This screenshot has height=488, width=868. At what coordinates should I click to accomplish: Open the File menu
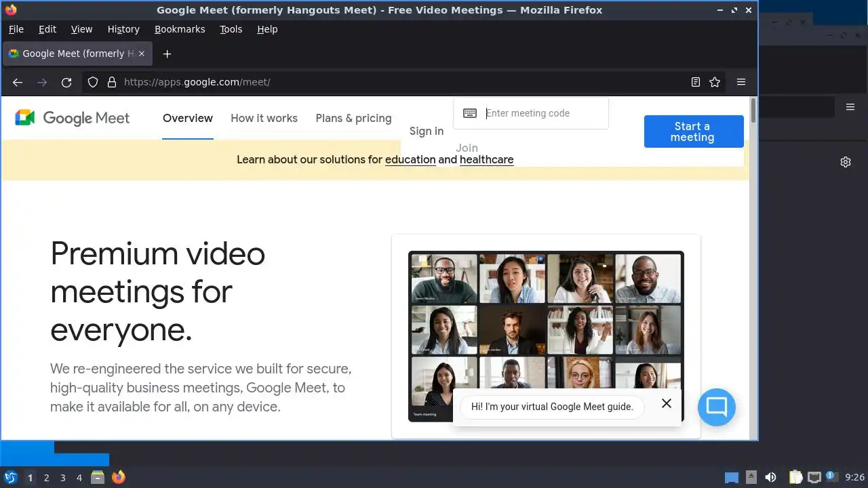pos(16,29)
